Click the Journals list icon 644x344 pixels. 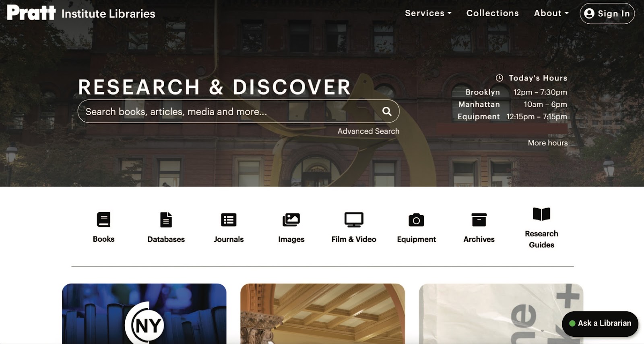pos(229,220)
